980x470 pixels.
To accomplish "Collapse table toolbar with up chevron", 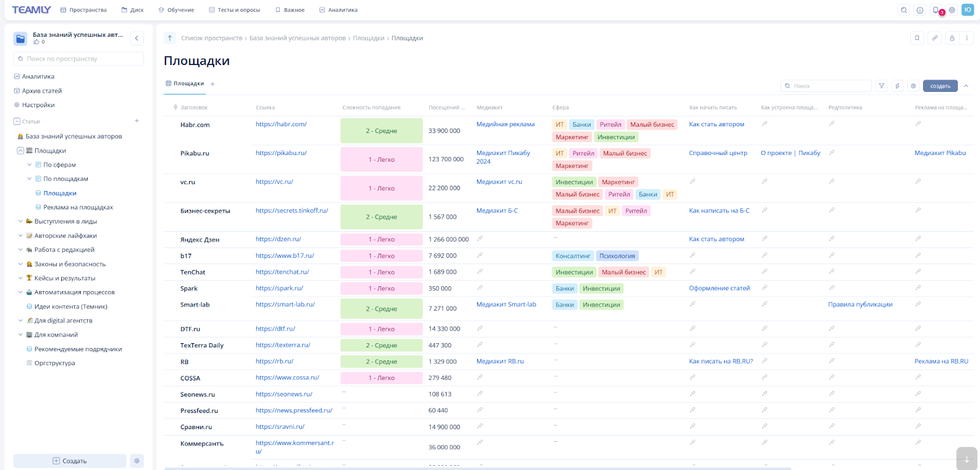I will pyautogui.click(x=966, y=86).
